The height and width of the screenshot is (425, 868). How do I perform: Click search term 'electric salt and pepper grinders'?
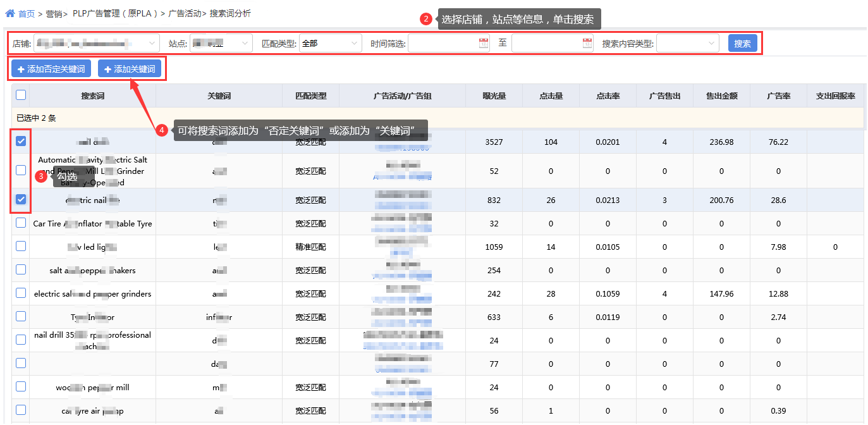(x=92, y=294)
